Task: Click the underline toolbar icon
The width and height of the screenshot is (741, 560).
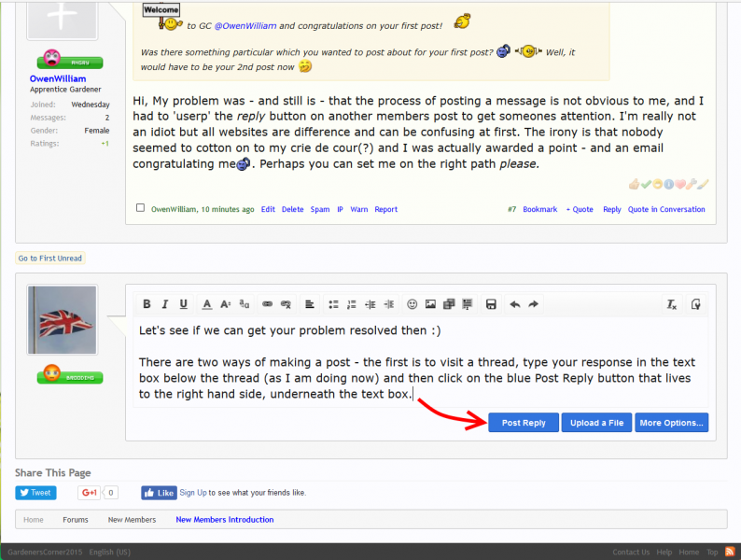Action: point(183,304)
